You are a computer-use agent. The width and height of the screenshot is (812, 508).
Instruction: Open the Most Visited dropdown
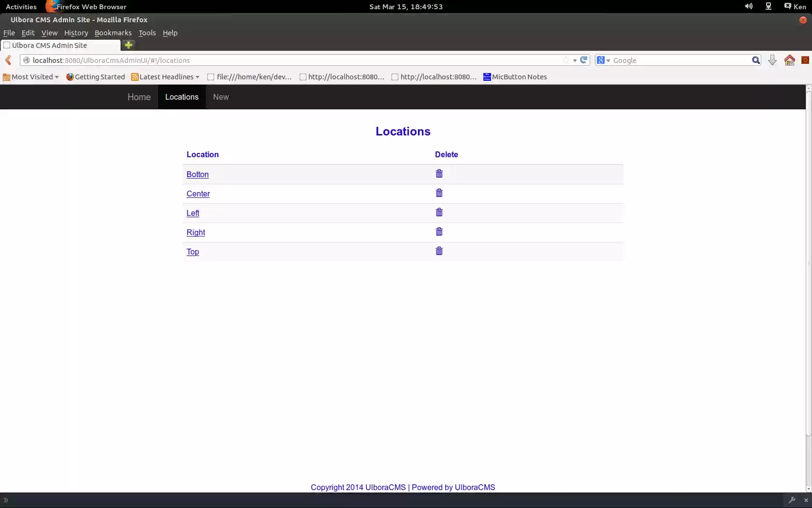30,76
